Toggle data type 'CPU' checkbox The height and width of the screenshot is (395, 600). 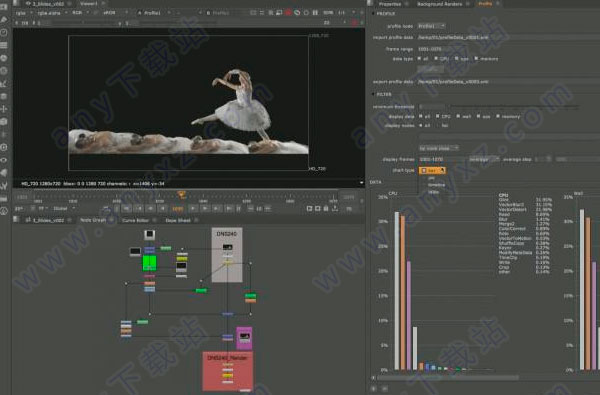tap(436, 59)
